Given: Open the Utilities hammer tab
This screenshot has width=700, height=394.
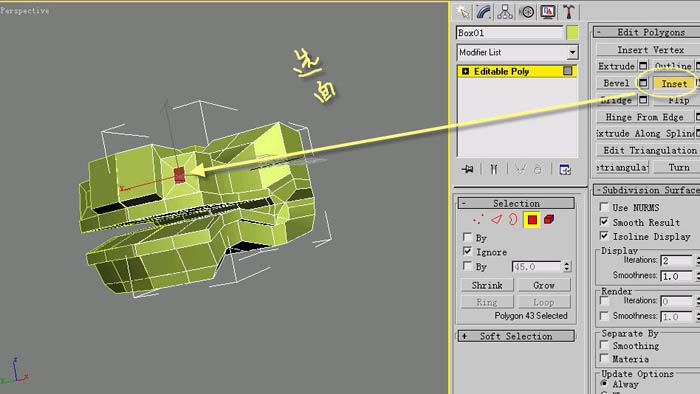Looking at the screenshot, I should click(x=569, y=12).
